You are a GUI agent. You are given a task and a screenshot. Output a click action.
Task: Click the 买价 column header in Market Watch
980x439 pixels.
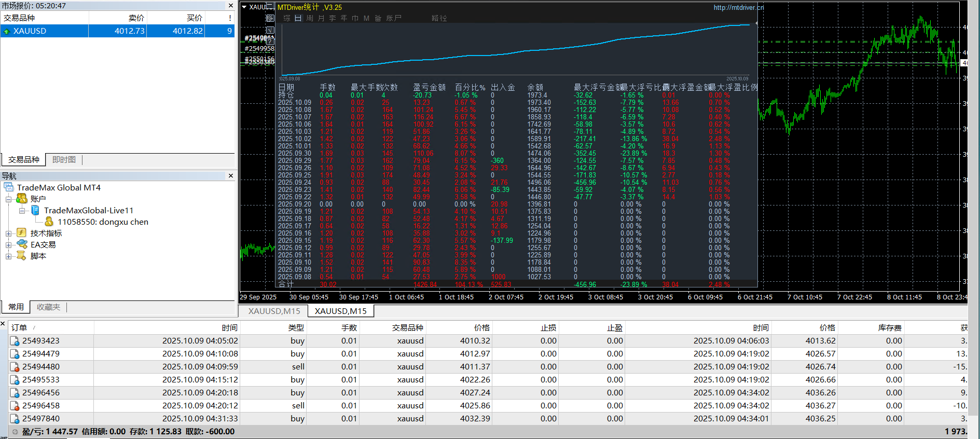176,18
